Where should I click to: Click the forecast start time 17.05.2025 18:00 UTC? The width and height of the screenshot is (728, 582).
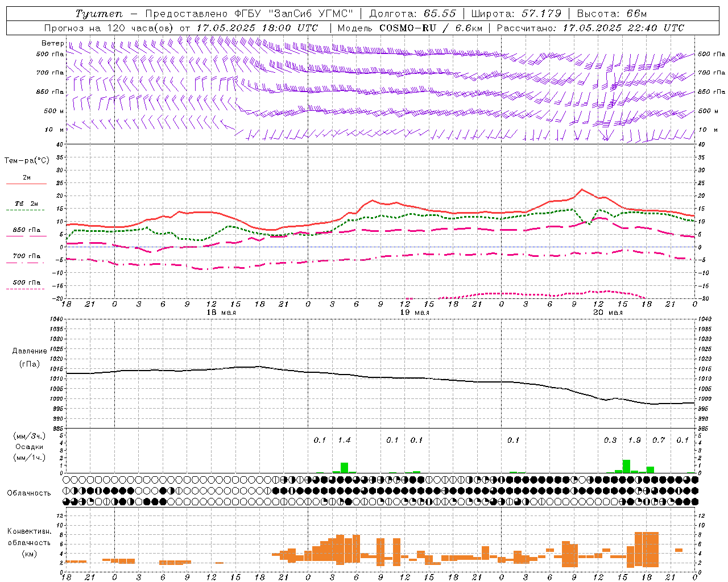pos(257,28)
